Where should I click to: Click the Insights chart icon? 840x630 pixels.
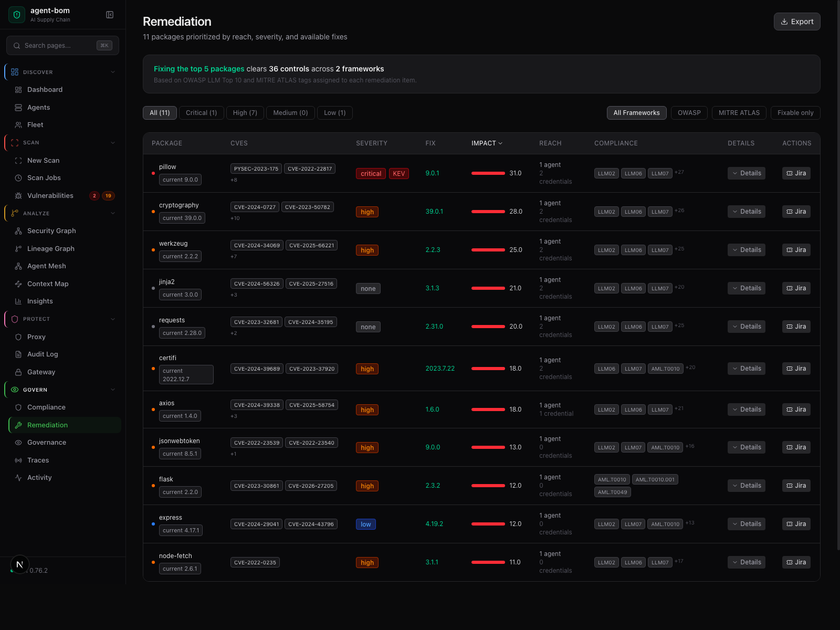[x=18, y=301]
